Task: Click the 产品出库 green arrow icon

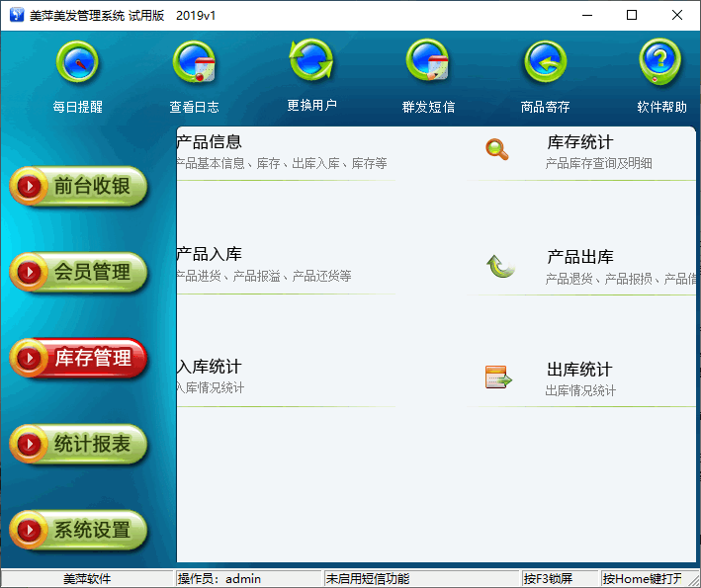Action: pos(500,266)
